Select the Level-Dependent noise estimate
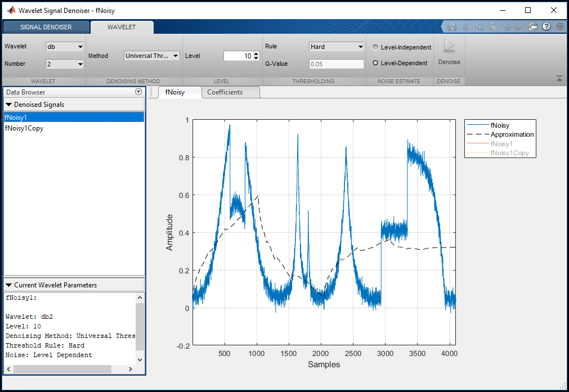The height and width of the screenshot is (392, 569). point(375,64)
